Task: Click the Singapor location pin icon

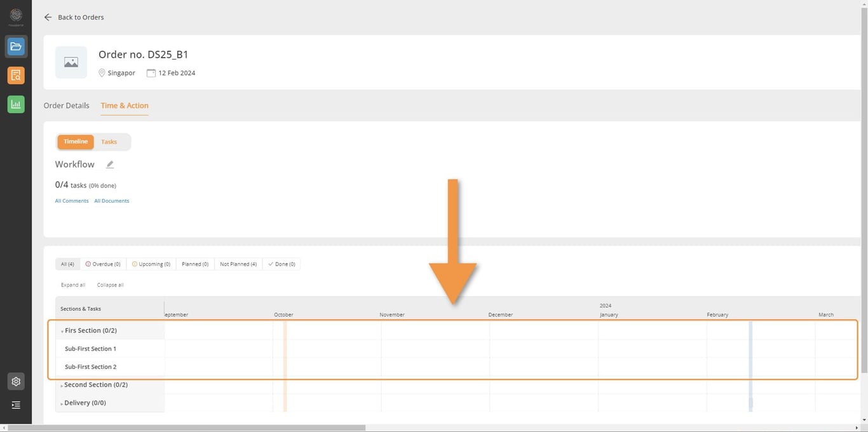Action: tap(102, 73)
